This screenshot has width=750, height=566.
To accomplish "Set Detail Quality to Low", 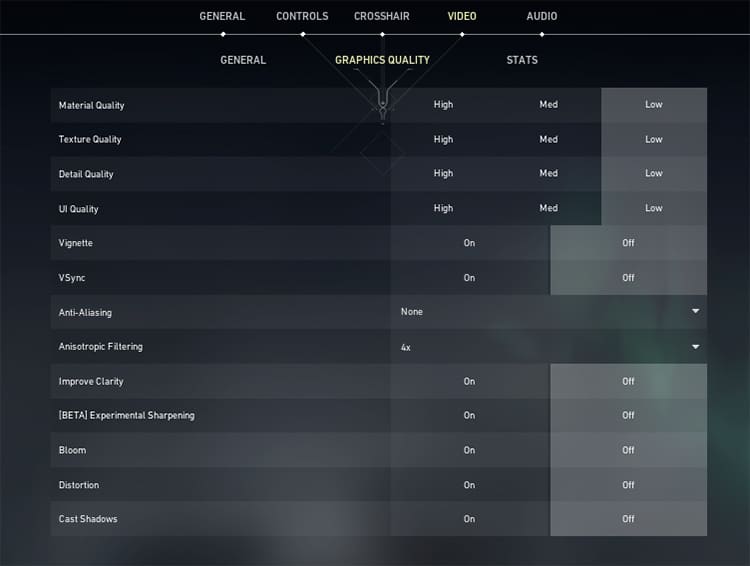I will click(654, 173).
